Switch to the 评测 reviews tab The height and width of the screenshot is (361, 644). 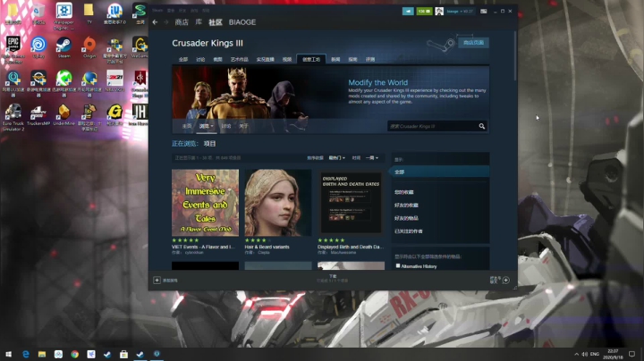(x=370, y=60)
